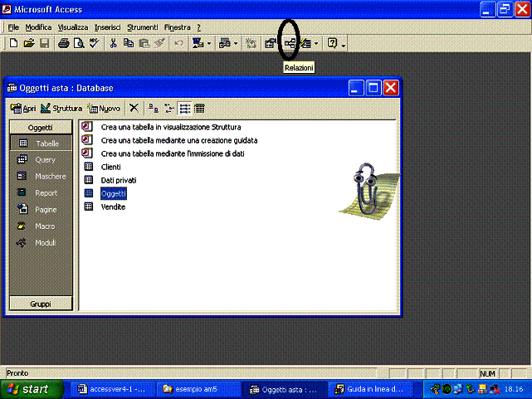Switch to accessver4-1 taskbar item
Viewport: 532px width, 399px height.
(x=112, y=389)
